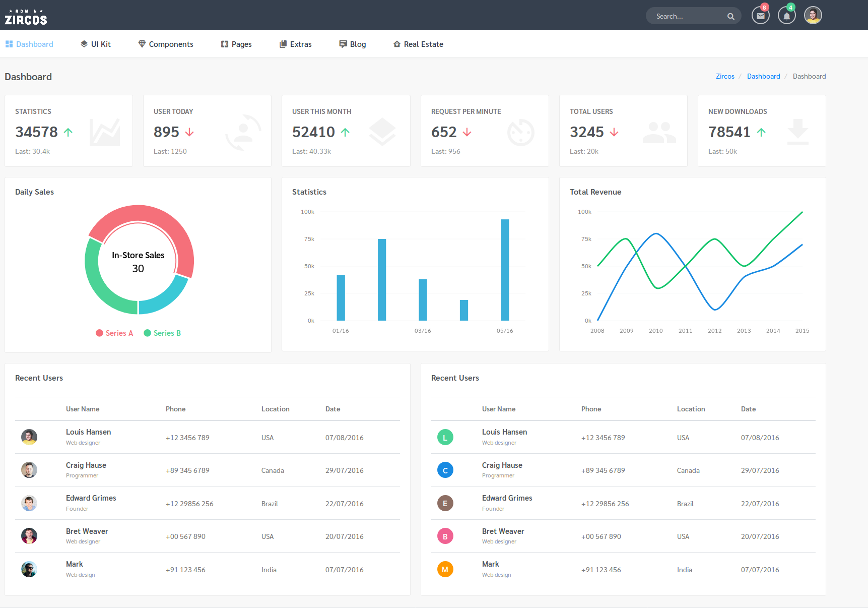Viewport: 868px width, 608px height.
Task: Follow the Dashboard breadcrumb link
Action: point(763,76)
